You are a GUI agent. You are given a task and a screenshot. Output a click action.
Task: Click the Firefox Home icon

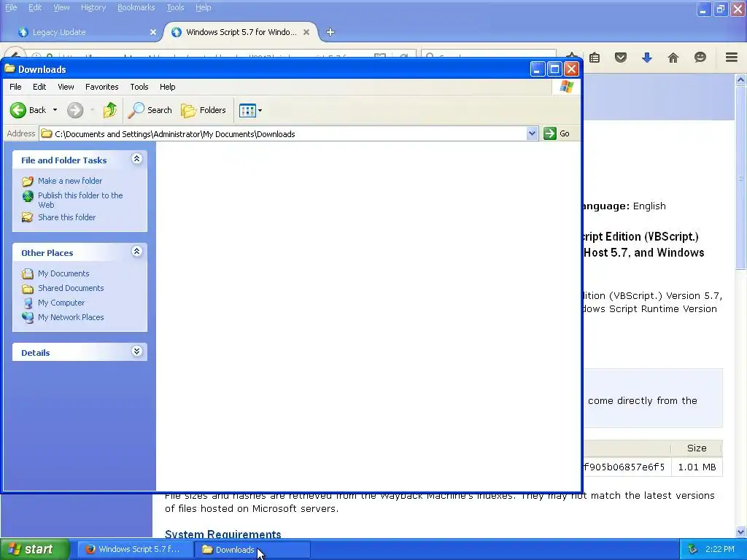click(x=673, y=58)
